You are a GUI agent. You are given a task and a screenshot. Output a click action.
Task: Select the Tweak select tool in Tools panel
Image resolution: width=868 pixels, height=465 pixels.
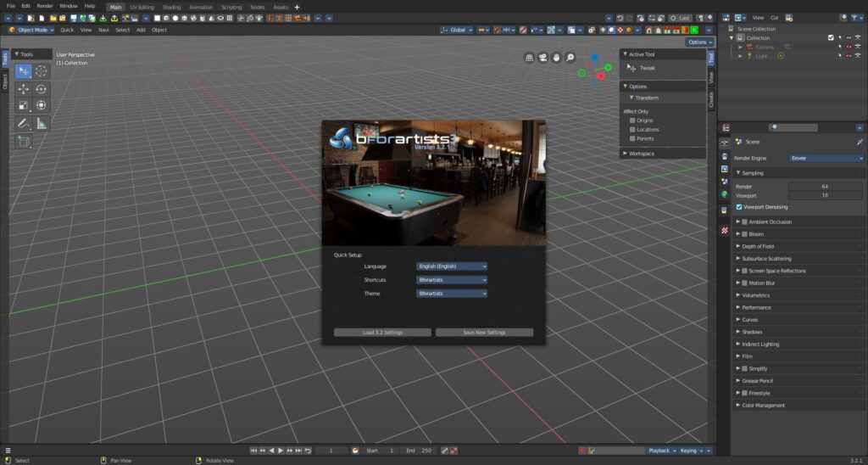23,71
